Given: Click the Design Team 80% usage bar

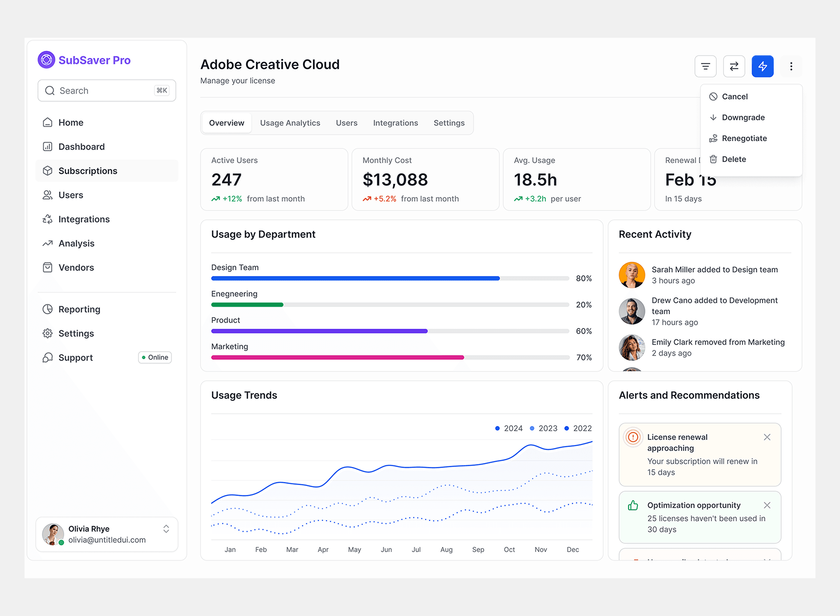Looking at the screenshot, I should pos(354,278).
